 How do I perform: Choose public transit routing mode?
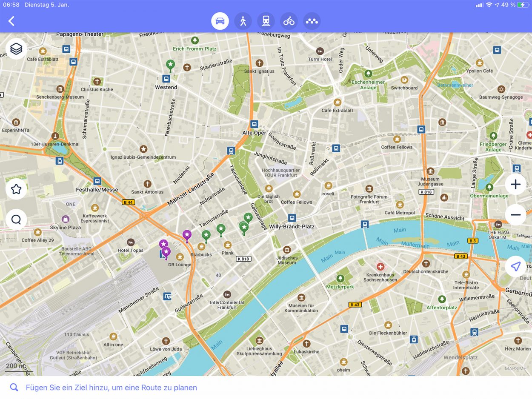click(x=266, y=21)
